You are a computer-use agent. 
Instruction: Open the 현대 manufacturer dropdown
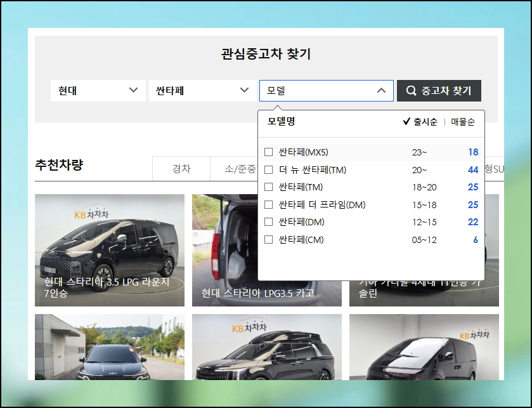(x=98, y=91)
